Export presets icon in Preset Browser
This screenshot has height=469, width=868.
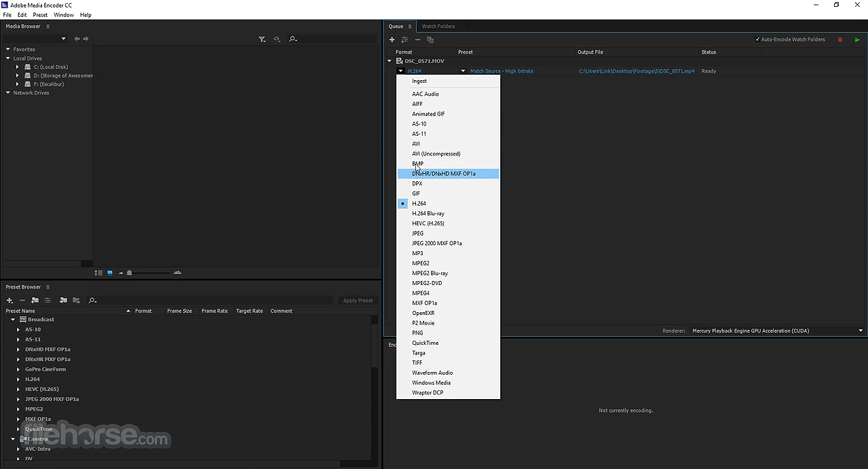76,300
